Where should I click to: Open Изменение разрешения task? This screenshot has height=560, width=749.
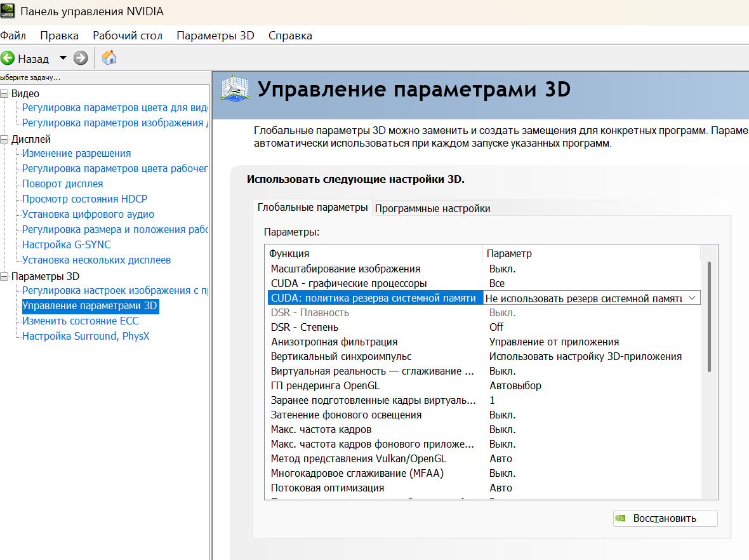[76, 154]
